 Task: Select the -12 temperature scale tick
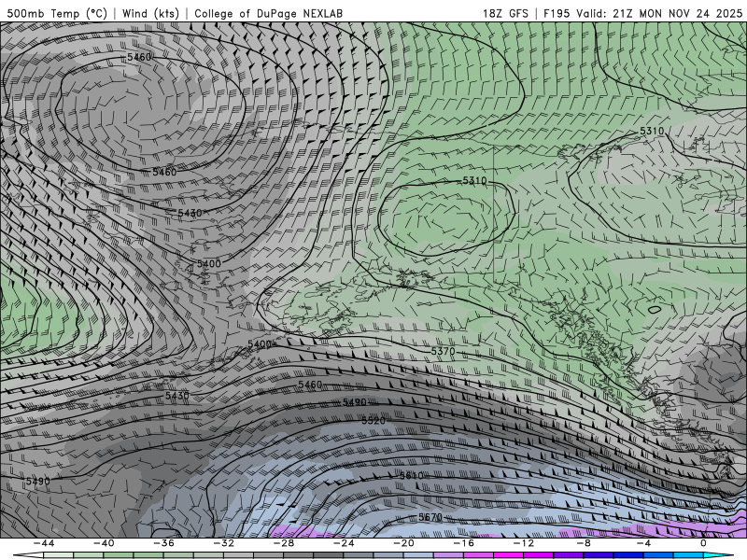524,543
